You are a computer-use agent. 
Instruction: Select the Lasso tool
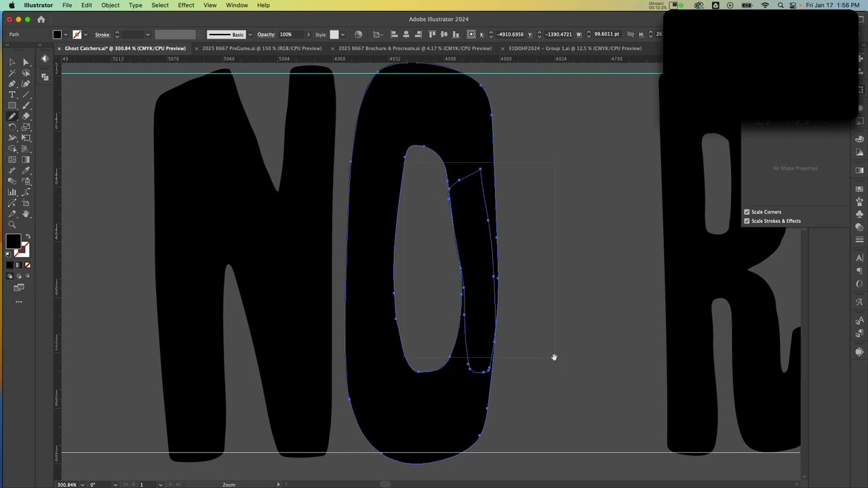click(x=26, y=73)
